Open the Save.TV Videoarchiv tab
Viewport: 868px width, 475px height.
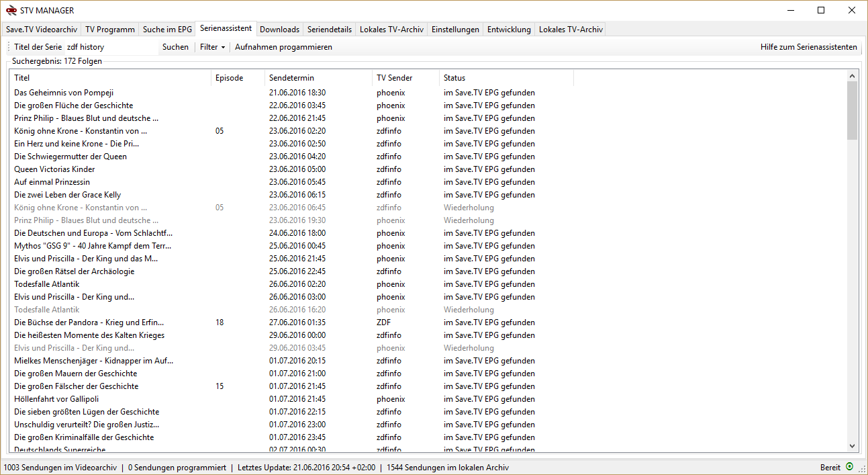(x=42, y=30)
